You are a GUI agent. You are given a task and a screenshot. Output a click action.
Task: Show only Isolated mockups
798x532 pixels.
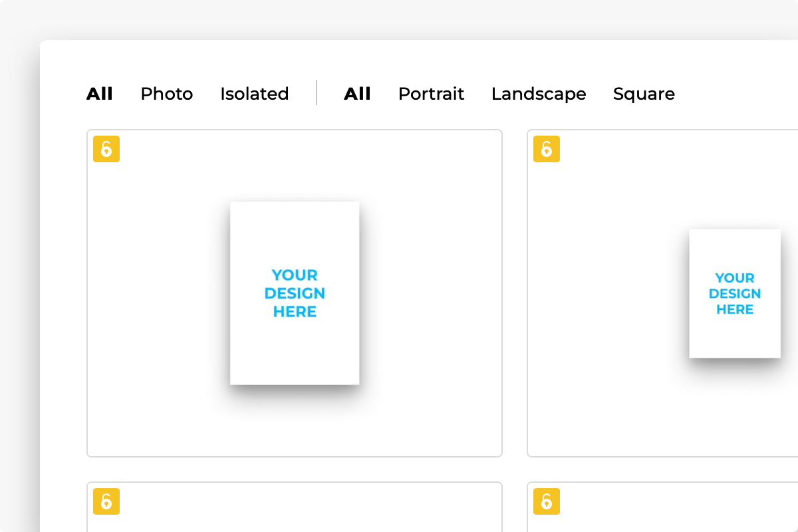pos(255,94)
